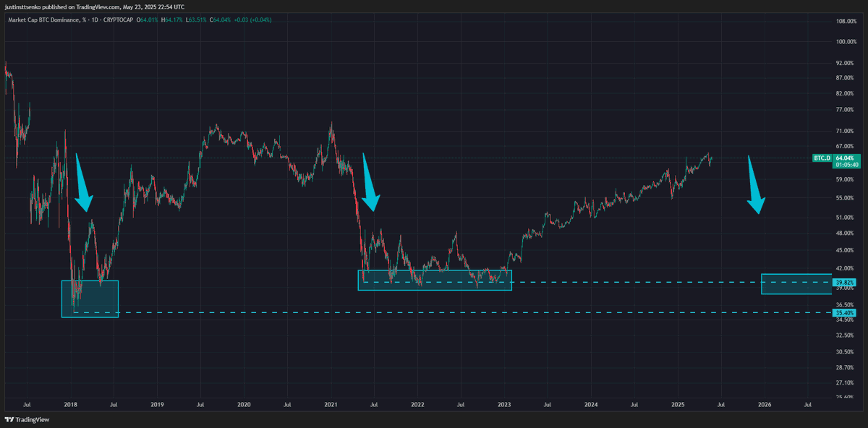
Task: Click the 42.00% price axis label
Action: (x=845, y=268)
